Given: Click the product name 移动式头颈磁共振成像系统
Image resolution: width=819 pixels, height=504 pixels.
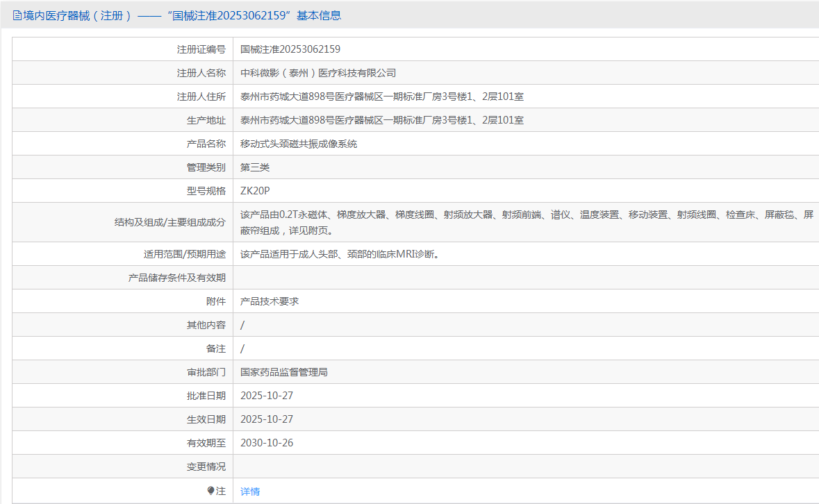Looking at the screenshot, I should (298, 144).
